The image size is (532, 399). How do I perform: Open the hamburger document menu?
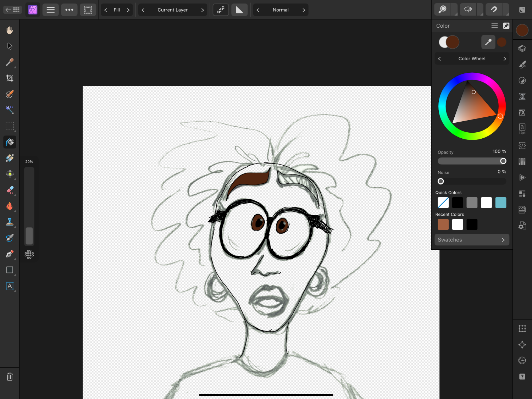[51, 10]
